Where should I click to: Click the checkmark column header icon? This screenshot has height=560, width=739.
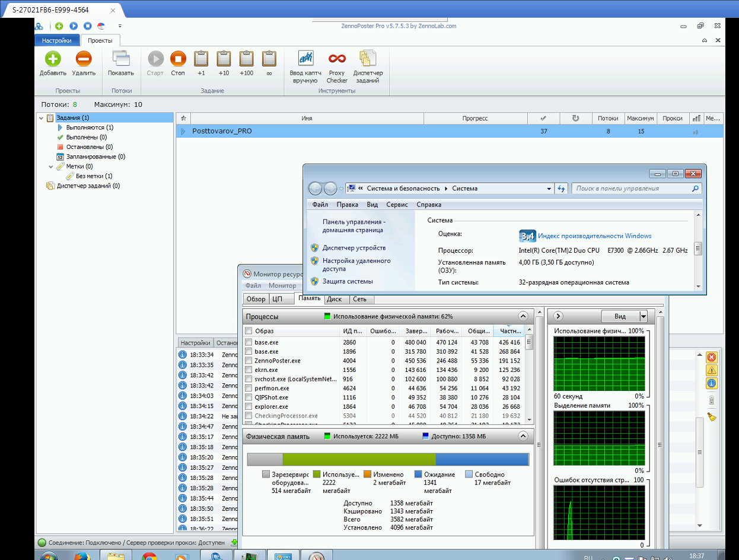[544, 118]
